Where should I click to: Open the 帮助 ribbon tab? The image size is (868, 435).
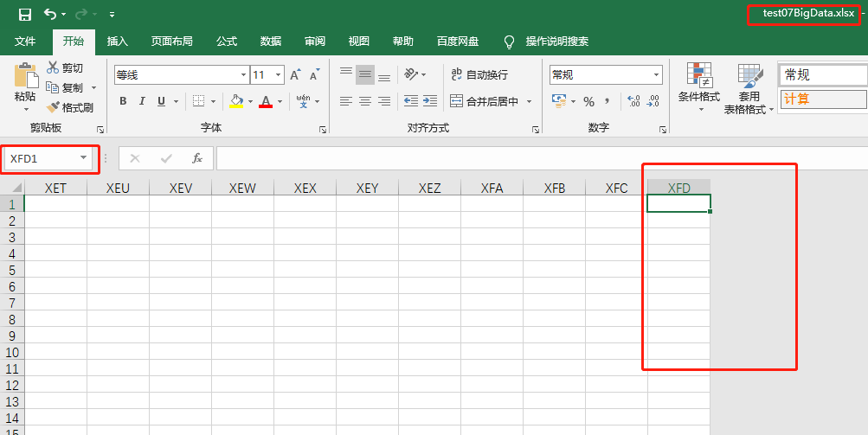(403, 42)
